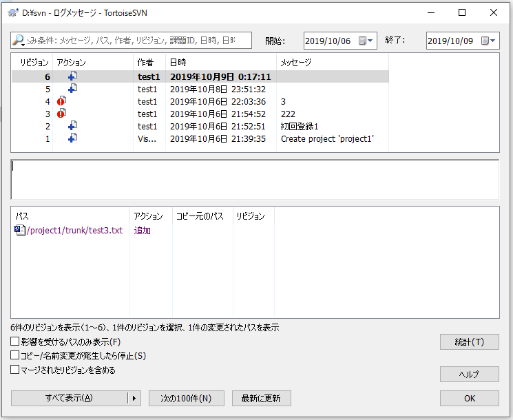513x420 pixels.
Task: Click the added-file icon in revision 1 row
Action: coord(72,138)
